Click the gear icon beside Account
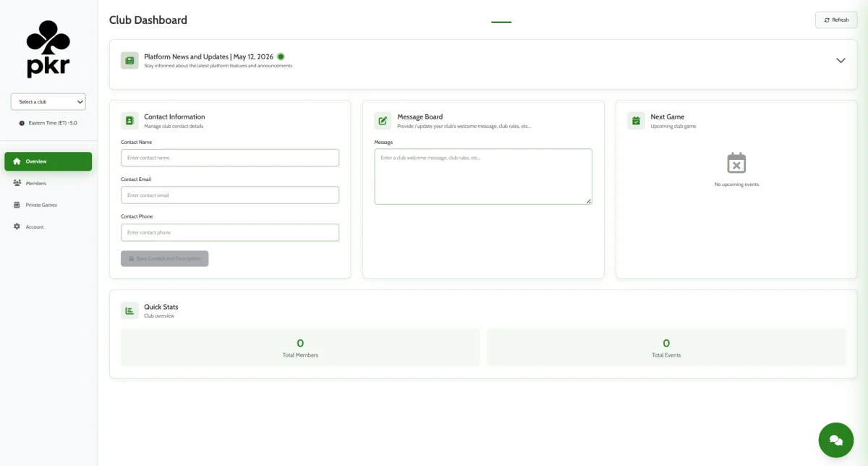Screen dimensions: 868x466 point(17,226)
